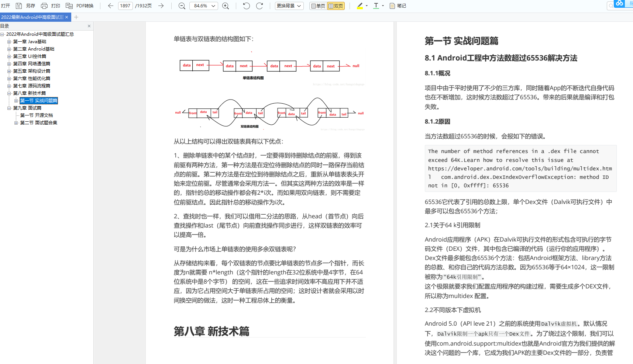Select 第二章 Android基础 in outline

point(34,49)
